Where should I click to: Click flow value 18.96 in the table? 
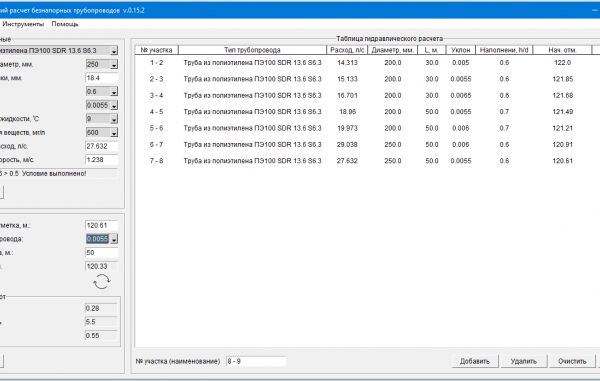347,112
